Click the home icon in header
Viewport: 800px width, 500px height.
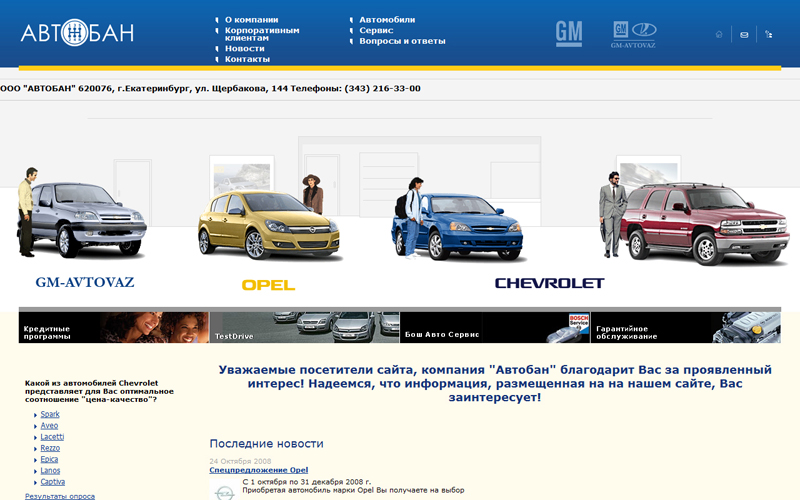719,35
